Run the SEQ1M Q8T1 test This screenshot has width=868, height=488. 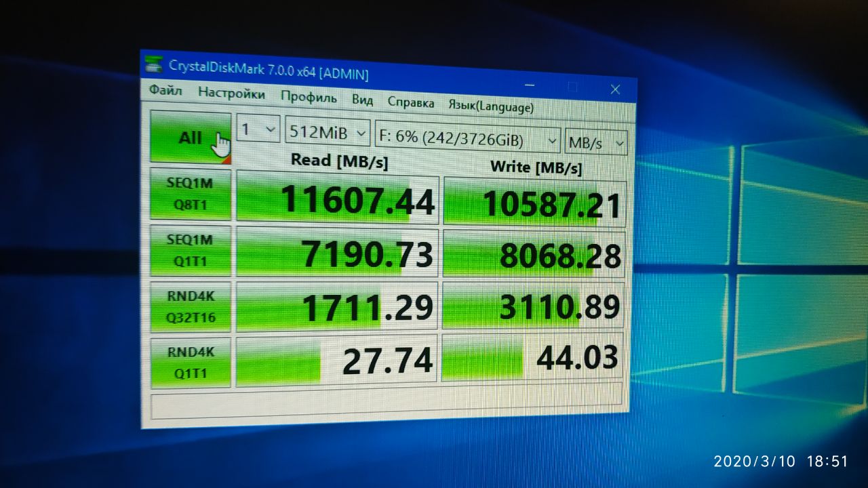click(190, 195)
